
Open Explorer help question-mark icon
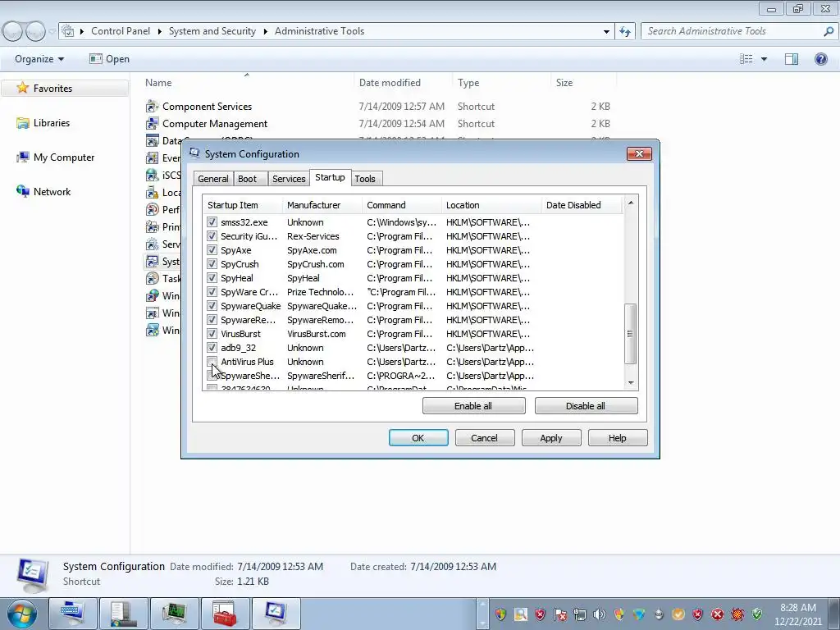[820, 59]
